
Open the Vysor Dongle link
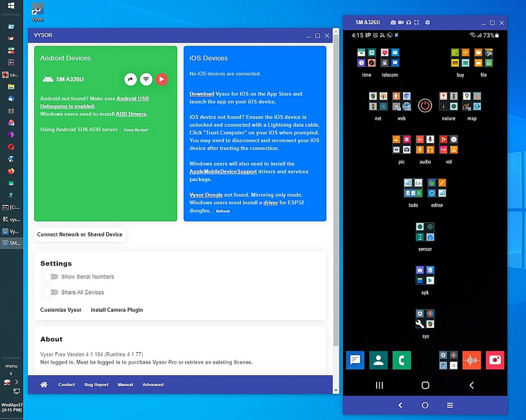coord(206,195)
